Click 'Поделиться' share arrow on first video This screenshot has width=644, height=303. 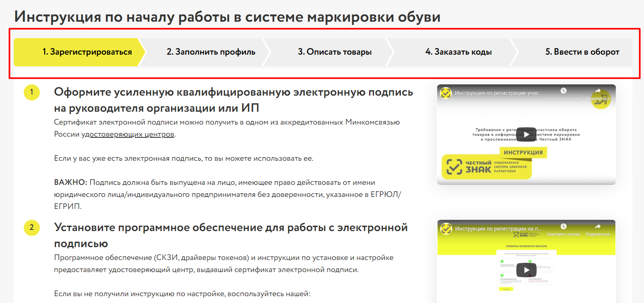598,91
